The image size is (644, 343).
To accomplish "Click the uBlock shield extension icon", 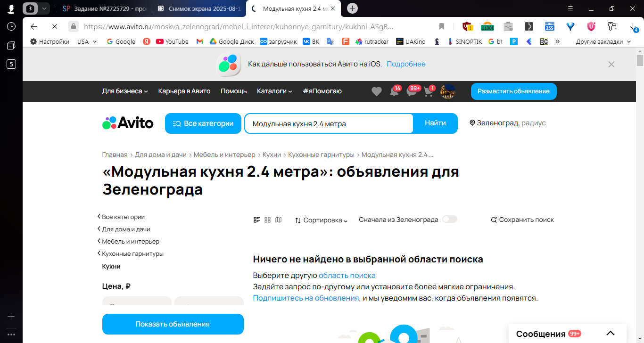I will 467,26.
